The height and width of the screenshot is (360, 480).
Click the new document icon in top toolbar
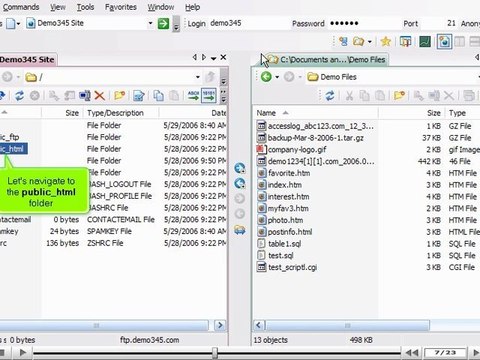click(x=11, y=24)
